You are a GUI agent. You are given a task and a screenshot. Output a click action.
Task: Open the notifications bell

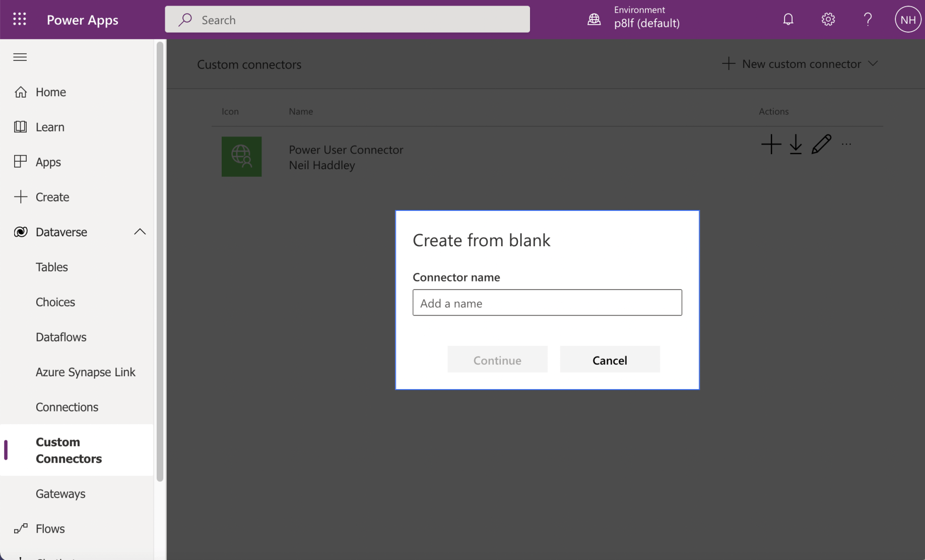click(x=788, y=19)
